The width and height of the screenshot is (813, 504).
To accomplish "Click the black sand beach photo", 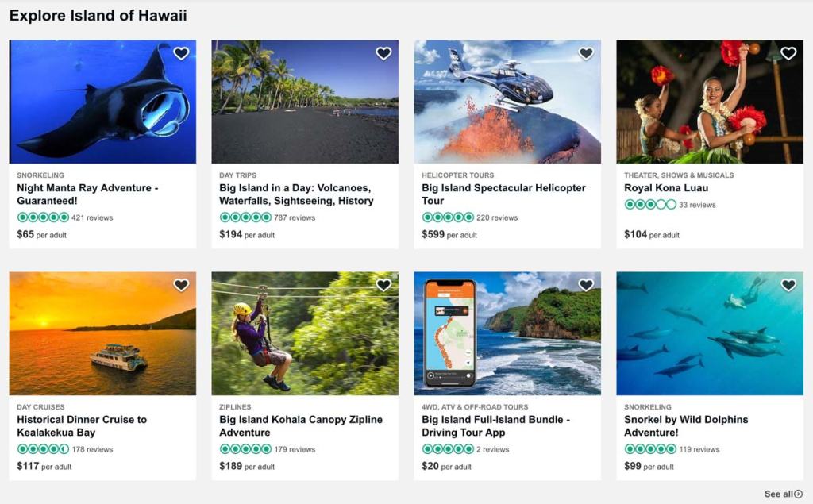I will 304,101.
